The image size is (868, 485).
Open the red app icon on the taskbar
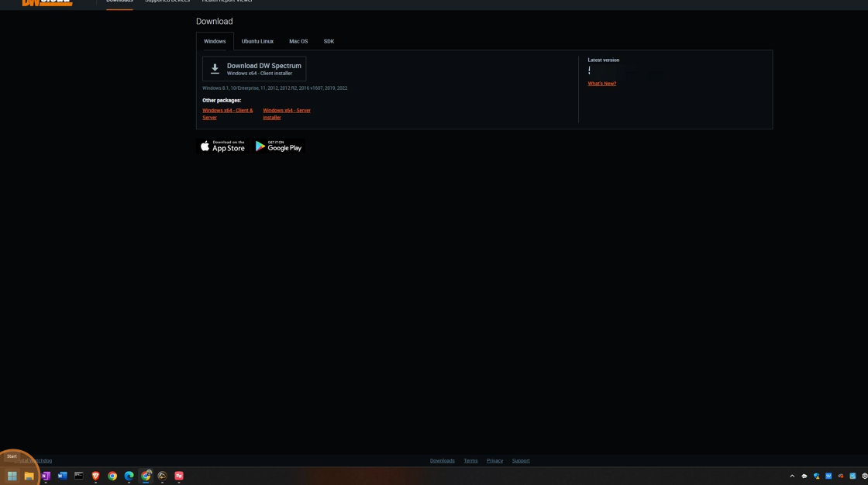click(x=179, y=476)
